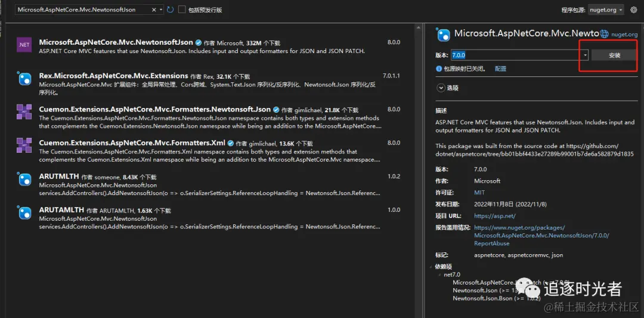Click the Newtonsoft.Json dependency entry
The height and width of the screenshot is (318, 644).
click(485, 291)
